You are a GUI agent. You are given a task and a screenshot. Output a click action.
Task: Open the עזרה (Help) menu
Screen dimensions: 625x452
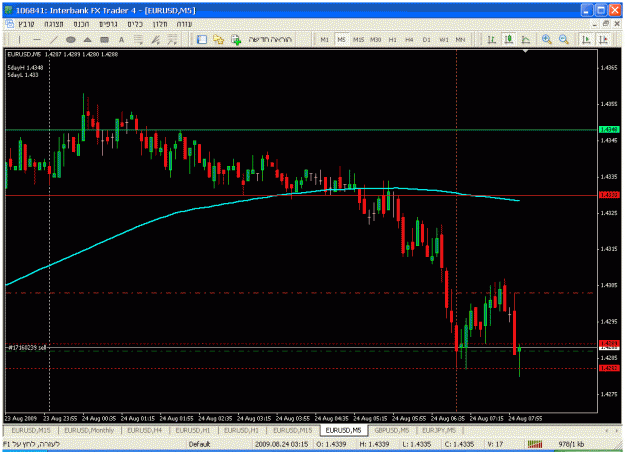[x=184, y=24]
